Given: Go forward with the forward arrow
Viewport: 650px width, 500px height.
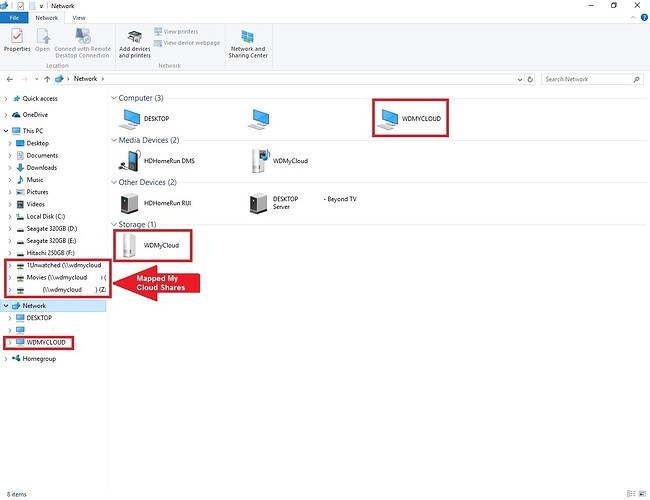Looking at the screenshot, I should pos(24,79).
